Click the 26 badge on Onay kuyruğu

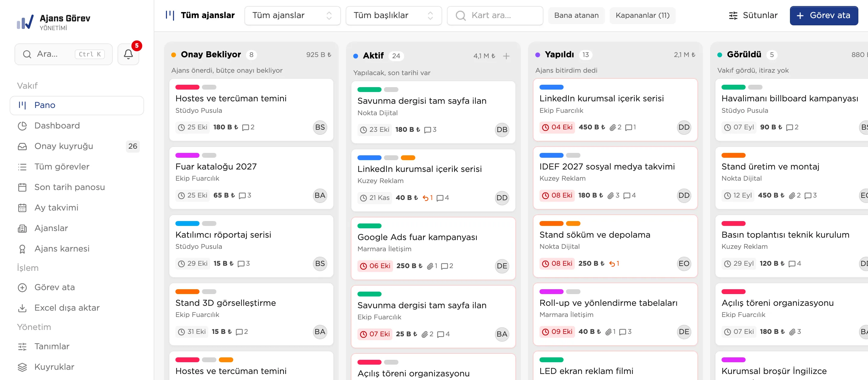(x=133, y=146)
